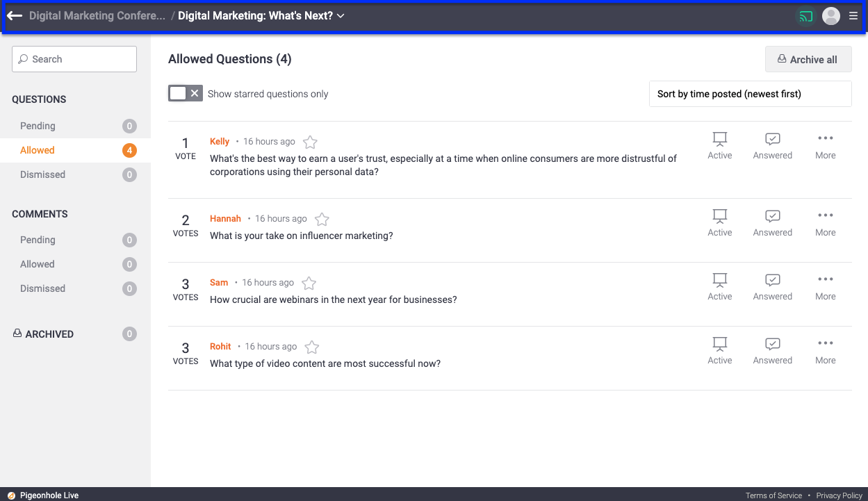Open More options for Sam's question

(x=825, y=286)
